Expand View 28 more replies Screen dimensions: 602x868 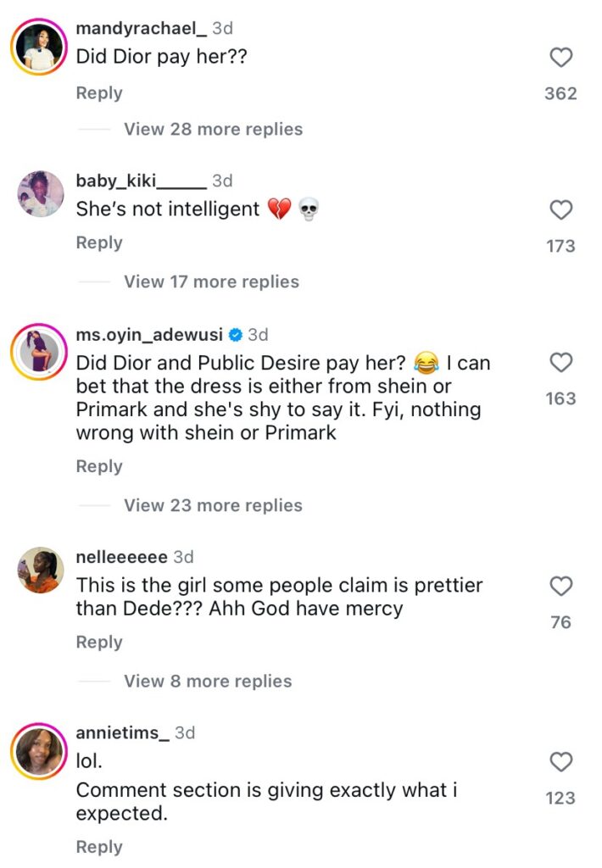213,129
